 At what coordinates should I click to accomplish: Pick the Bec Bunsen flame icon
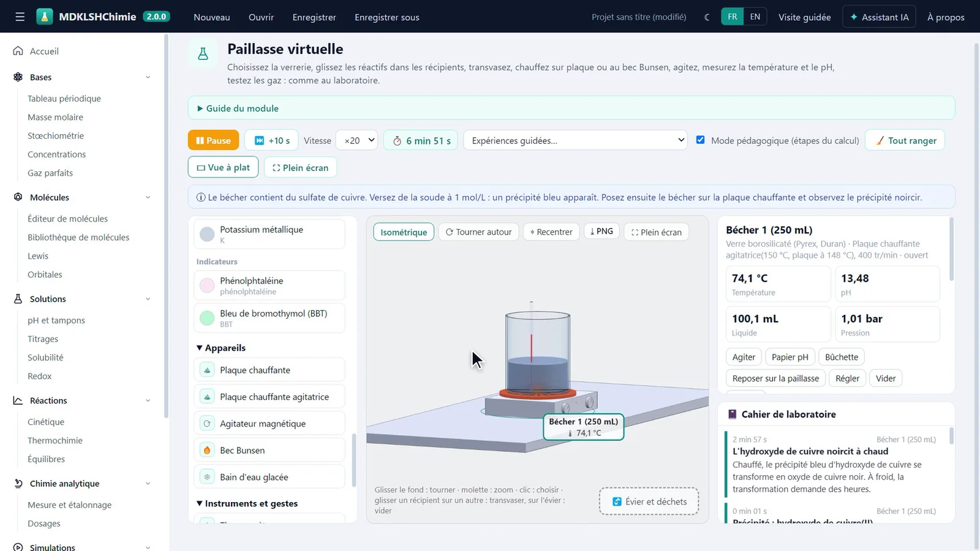[207, 450]
